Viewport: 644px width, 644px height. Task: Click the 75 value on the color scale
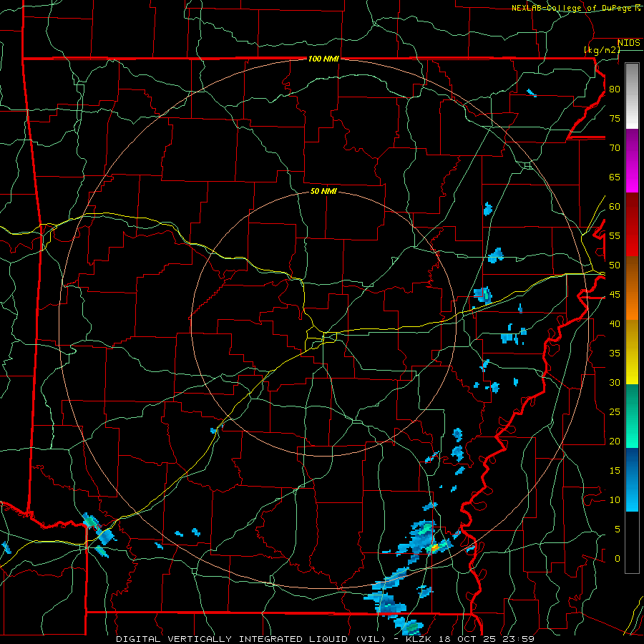615,118
